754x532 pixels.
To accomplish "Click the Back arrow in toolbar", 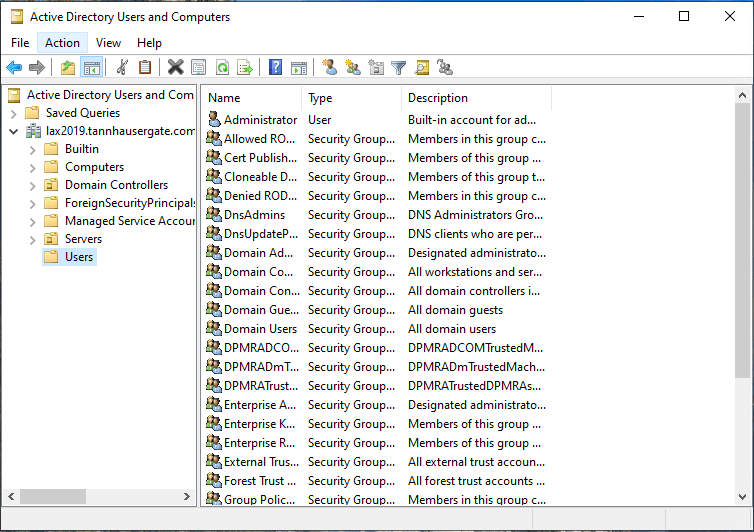I will 14,68.
